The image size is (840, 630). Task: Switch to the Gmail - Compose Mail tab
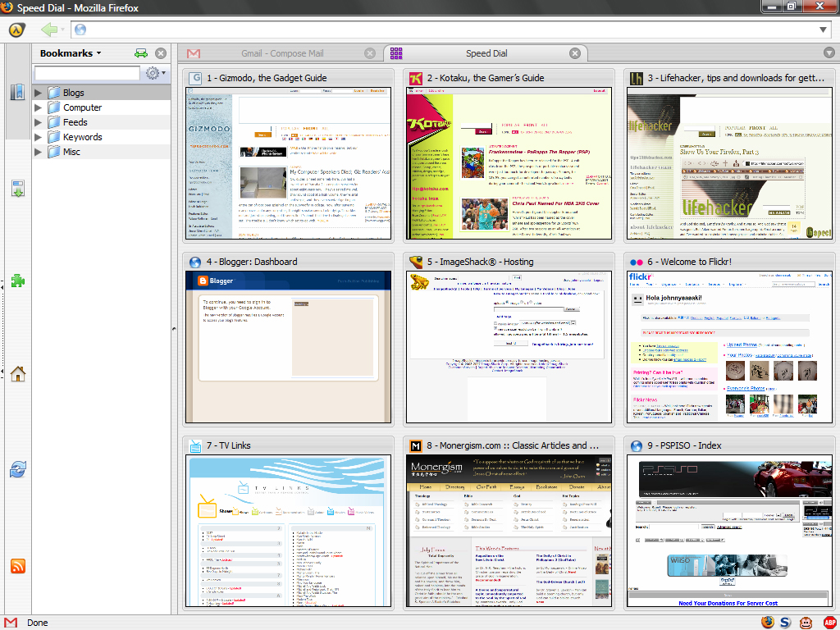[281, 53]
